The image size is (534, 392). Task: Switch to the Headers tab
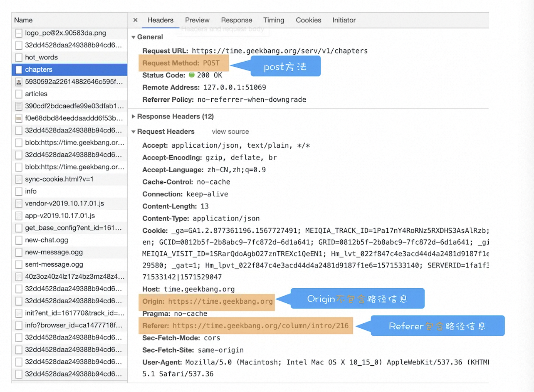[x=160, y=20]
